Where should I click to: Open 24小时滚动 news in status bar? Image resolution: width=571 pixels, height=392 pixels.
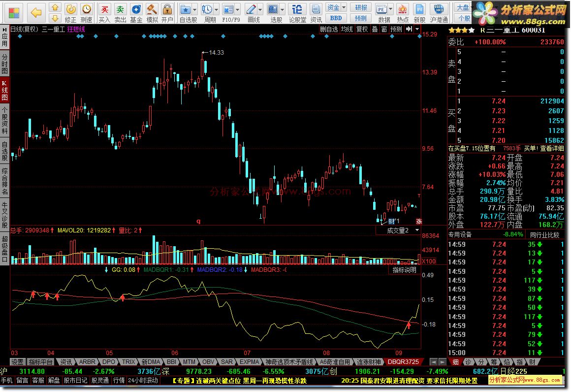[x=143, y=380]
